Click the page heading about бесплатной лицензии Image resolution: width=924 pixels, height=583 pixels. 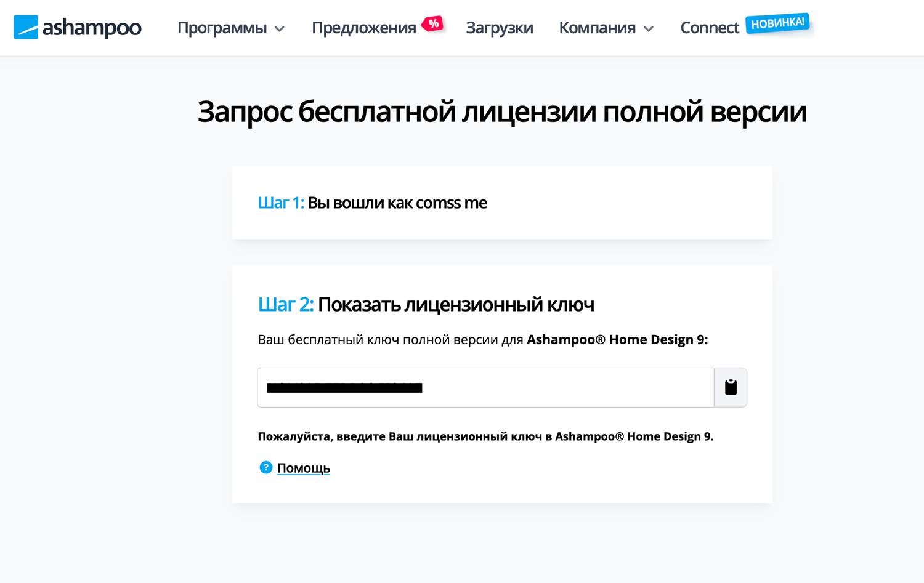[x=501, y=112]
